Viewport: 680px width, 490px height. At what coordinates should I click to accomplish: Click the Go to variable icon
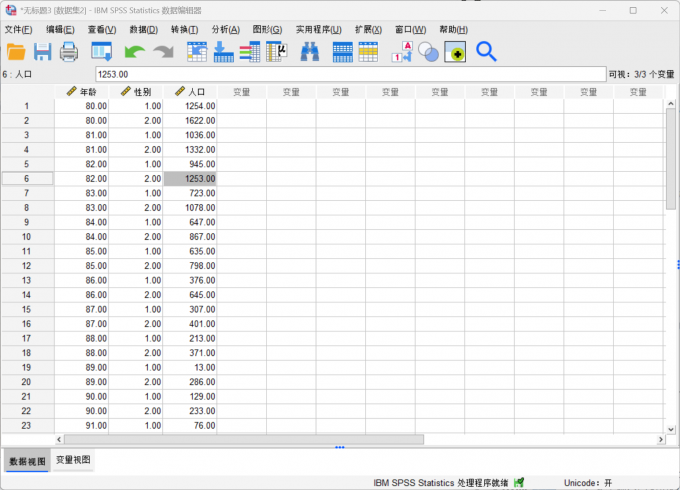pos(223,52)
